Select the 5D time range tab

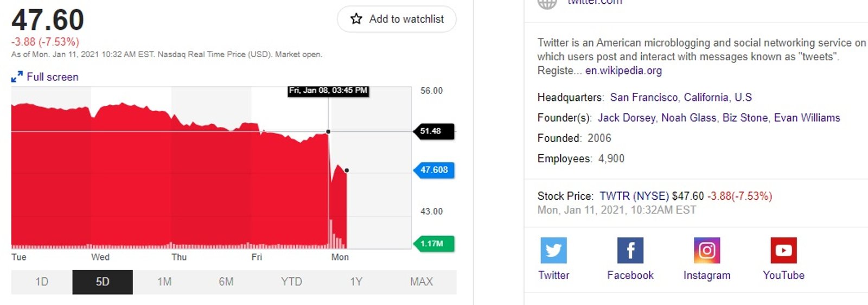103,282
